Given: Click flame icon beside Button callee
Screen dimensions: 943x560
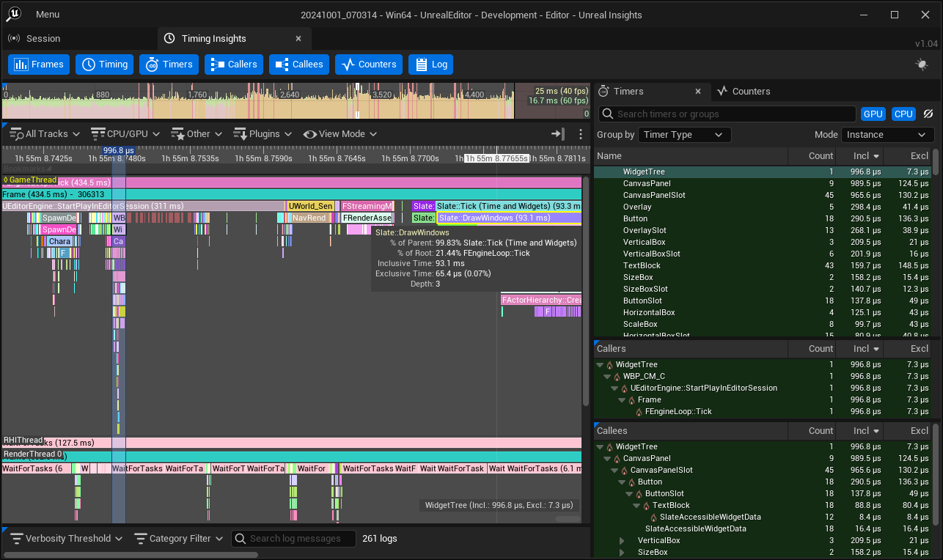Looking at the screenshot, I should (631, 482).
